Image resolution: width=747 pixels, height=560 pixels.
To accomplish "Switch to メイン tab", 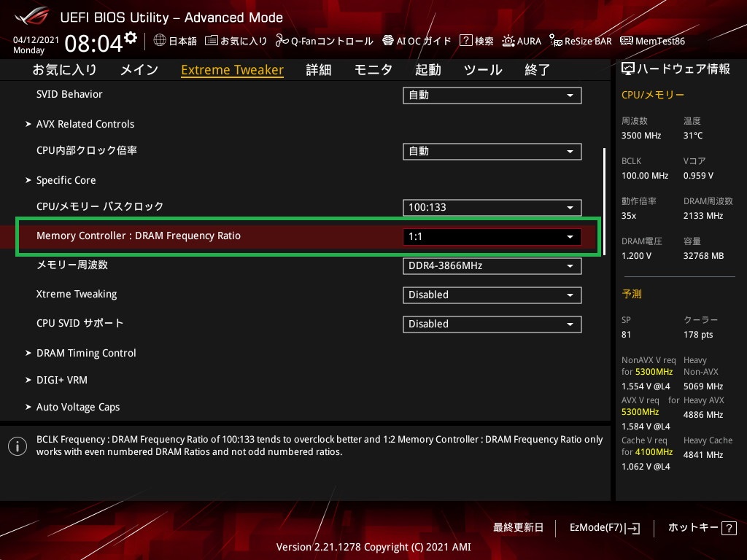I will tap(139, 70).
